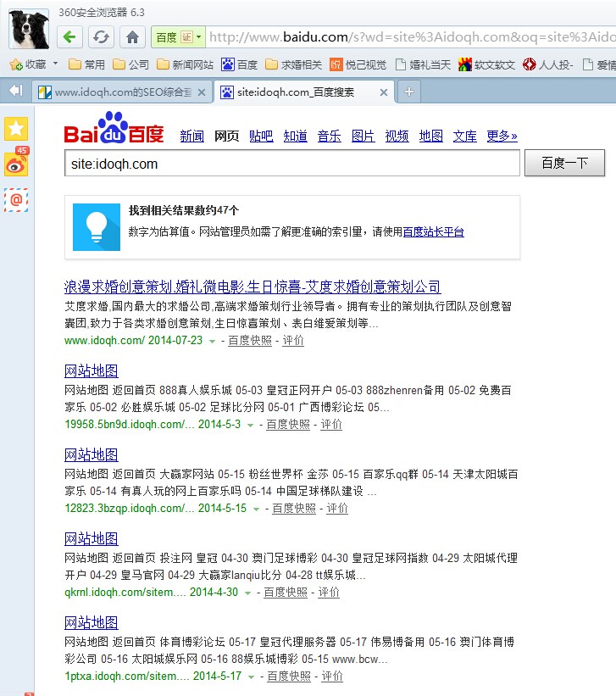The width and height of the screenshot is (616, 696).
Task: Expand the arrow after 1ptxa.idoqh.com 2014-5-17
Action: [x=251, y=677]
